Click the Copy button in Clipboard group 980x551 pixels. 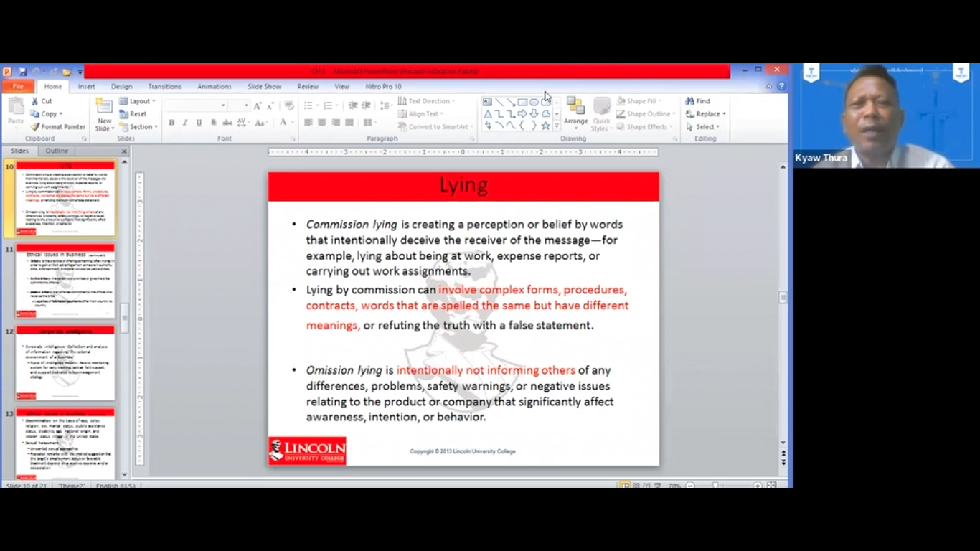coord(46,114)
